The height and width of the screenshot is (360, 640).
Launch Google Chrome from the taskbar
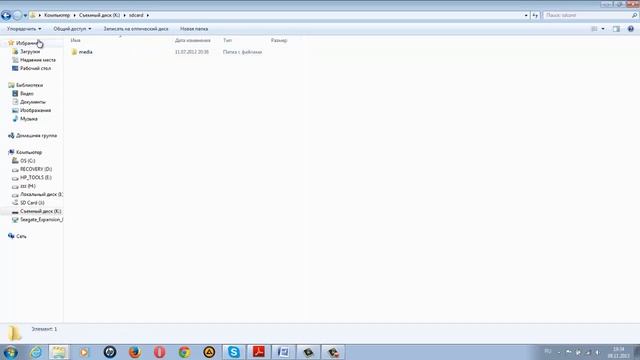point(184,352)
